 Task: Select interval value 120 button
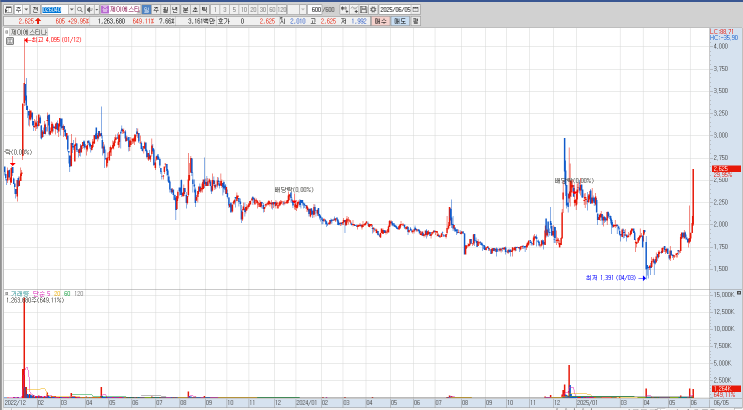pos(282,9)
